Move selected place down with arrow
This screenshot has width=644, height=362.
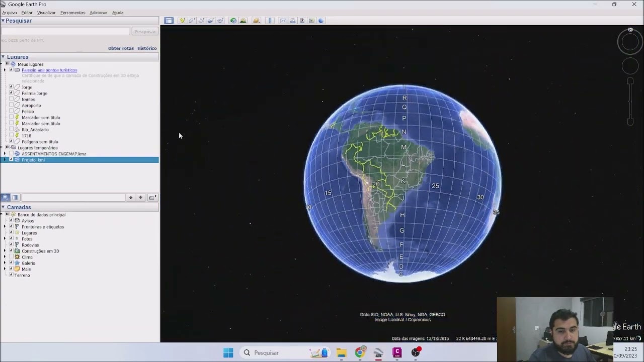point(140,198)
